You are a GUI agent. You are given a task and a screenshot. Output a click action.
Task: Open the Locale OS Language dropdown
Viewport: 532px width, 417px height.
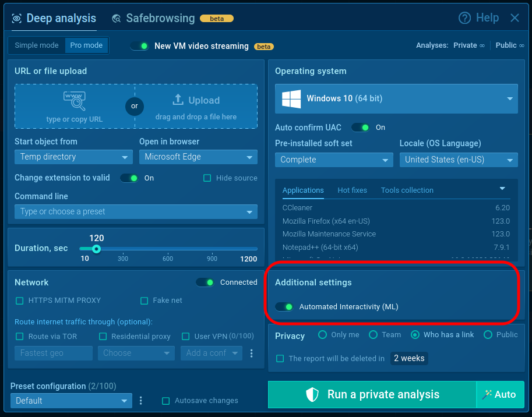pos(459,160)
